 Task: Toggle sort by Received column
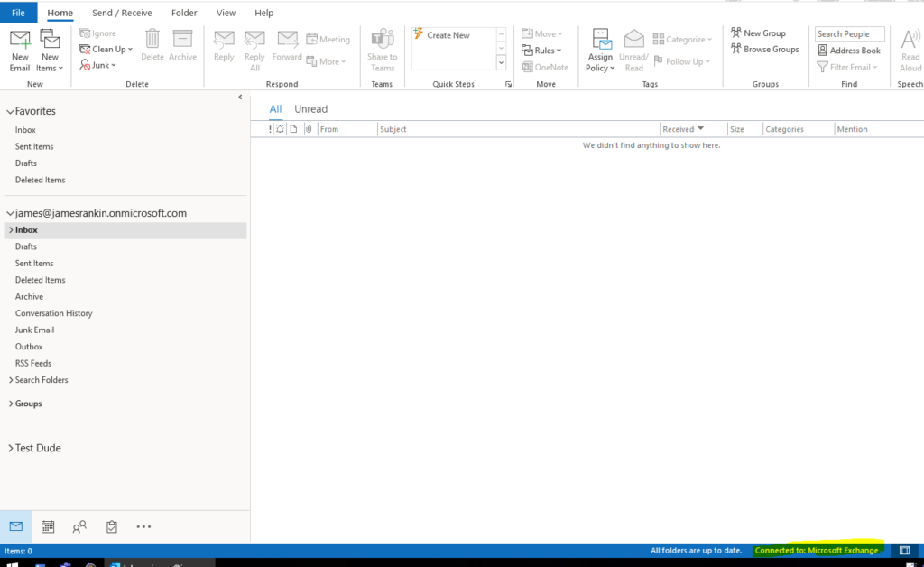683,129
